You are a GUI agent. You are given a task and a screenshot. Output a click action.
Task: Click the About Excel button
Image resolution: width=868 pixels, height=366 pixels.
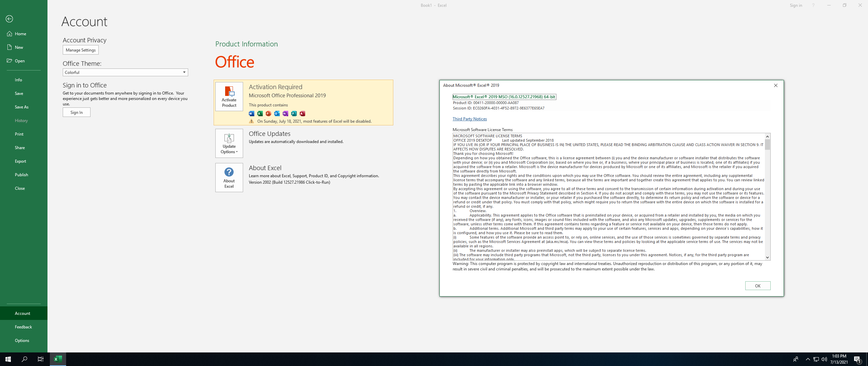(x=229, y=178)
